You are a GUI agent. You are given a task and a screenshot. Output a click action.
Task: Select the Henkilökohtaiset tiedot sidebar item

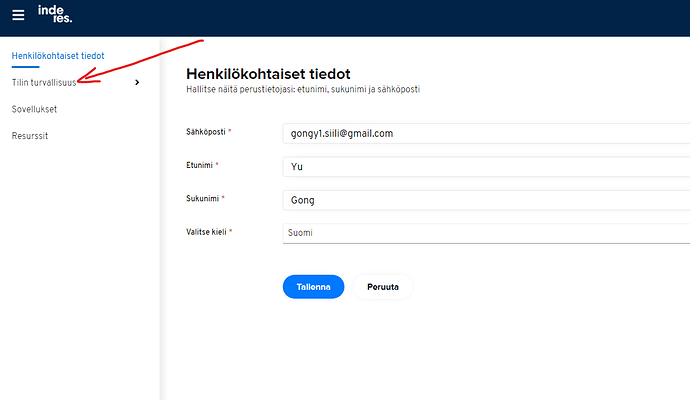tap(58, 56)
